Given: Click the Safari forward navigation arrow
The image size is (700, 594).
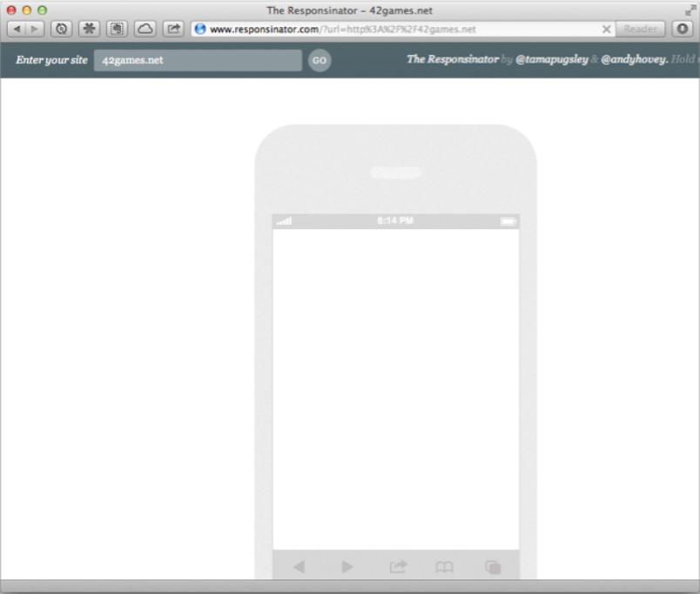Looking at the screenshot, I should click(x=34, y=29).
